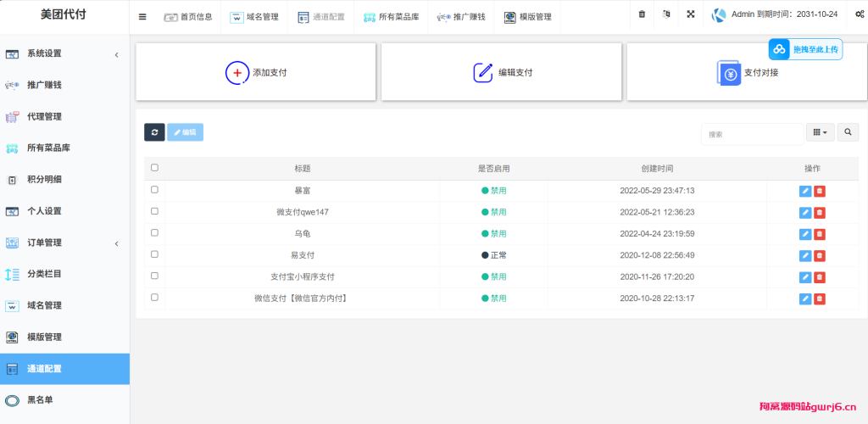Delete the 微信支付 row with red trash icon
868x424 pixels.
click(820, 298)
